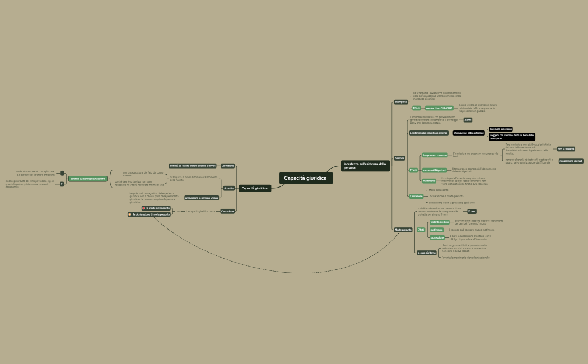Select the "Assenza" branch node

pos(400,158)
